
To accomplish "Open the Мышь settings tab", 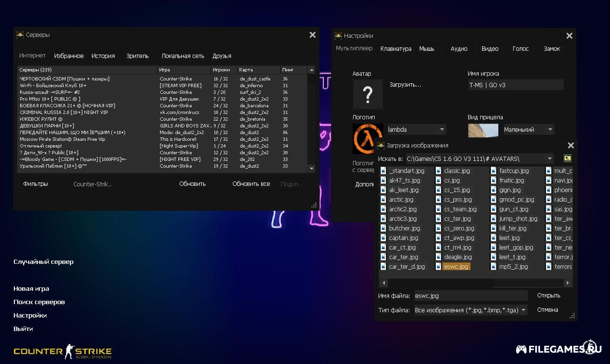I will coord(427,49).
